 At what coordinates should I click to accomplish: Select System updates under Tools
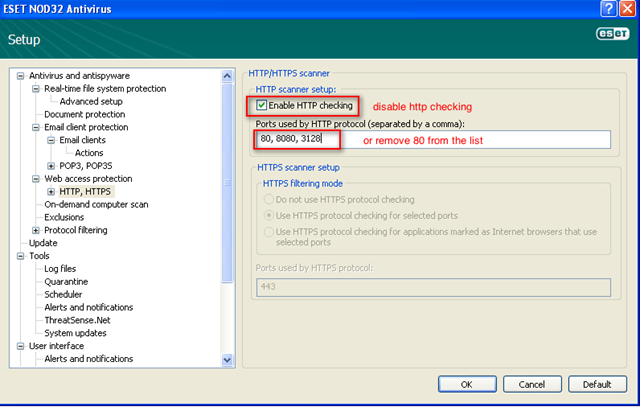click(75, 333)
